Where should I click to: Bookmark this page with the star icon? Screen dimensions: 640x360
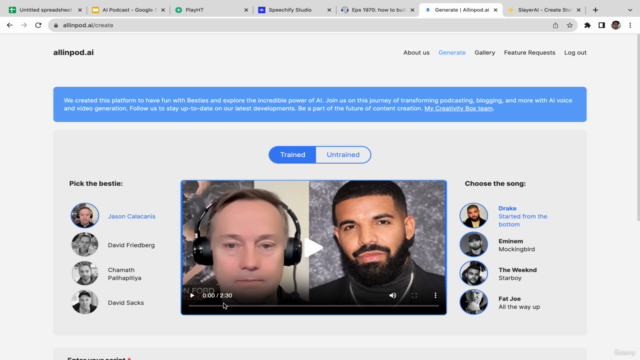(570, 25)
